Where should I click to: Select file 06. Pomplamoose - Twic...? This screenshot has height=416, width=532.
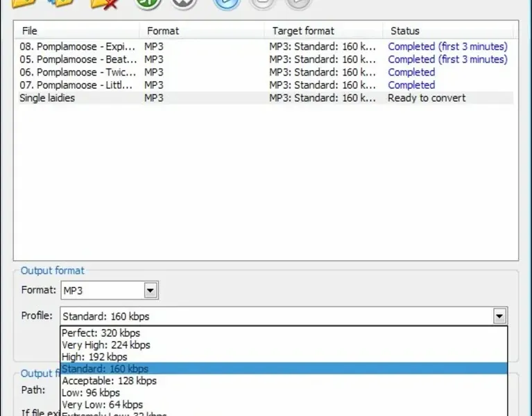(78, 72)
